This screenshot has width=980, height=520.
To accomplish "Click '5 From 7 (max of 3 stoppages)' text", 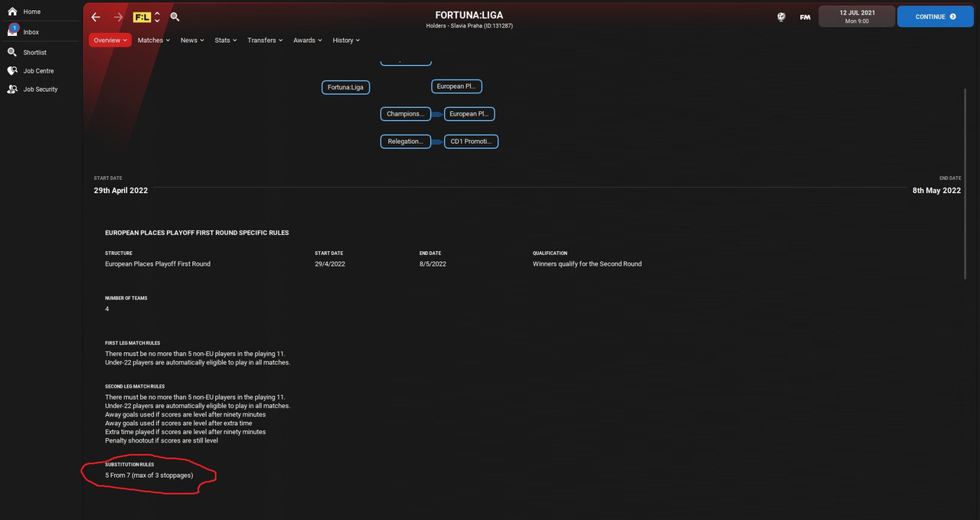I will pyautogui.click(x=149, y=476).
